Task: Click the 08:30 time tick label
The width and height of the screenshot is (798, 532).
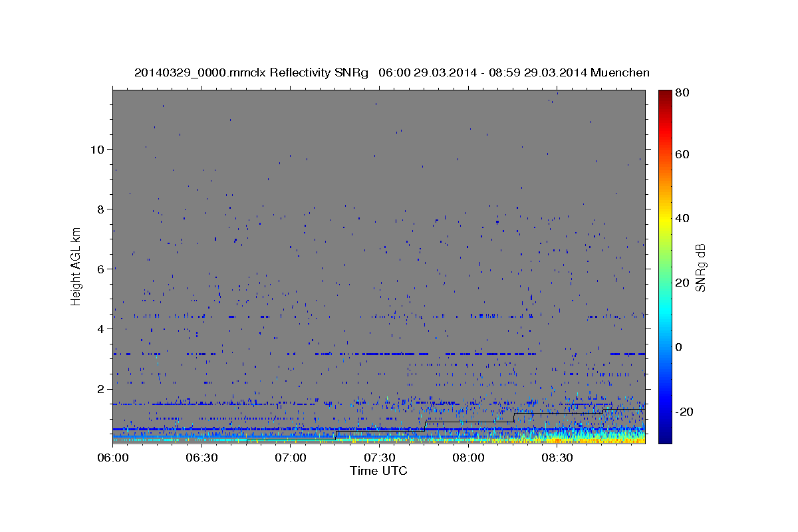Action: coord(557,458)
